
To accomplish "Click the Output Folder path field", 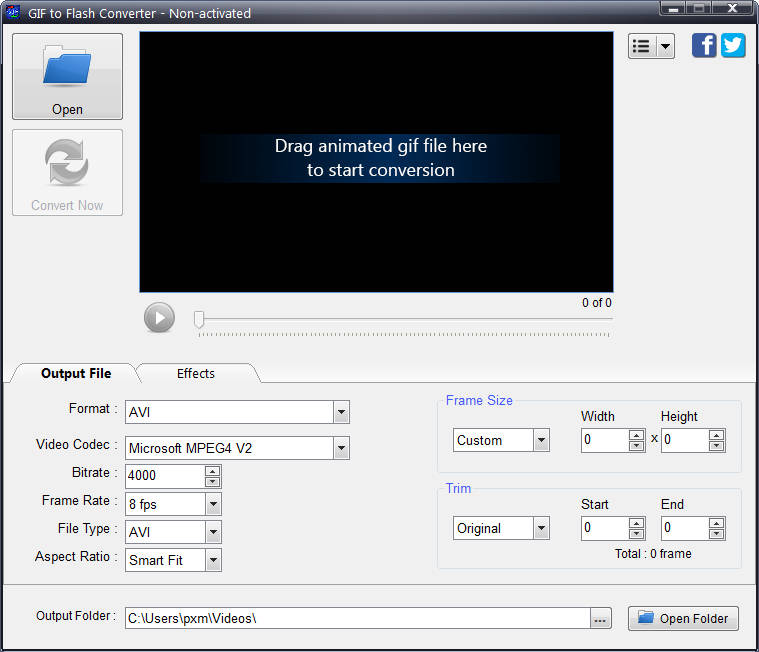I will pyautogui.click(x=357, y=618).
